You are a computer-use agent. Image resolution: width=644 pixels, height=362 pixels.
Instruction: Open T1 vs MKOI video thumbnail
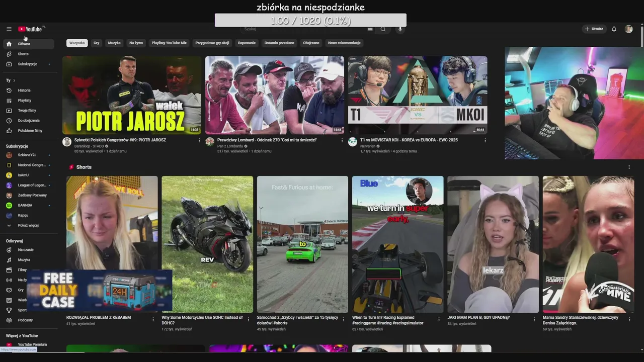point(418,95)
